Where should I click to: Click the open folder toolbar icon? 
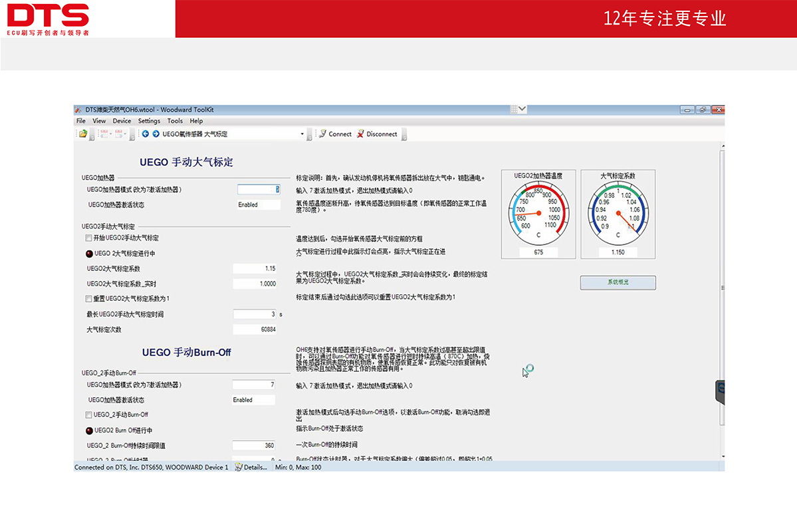point(83,134)
